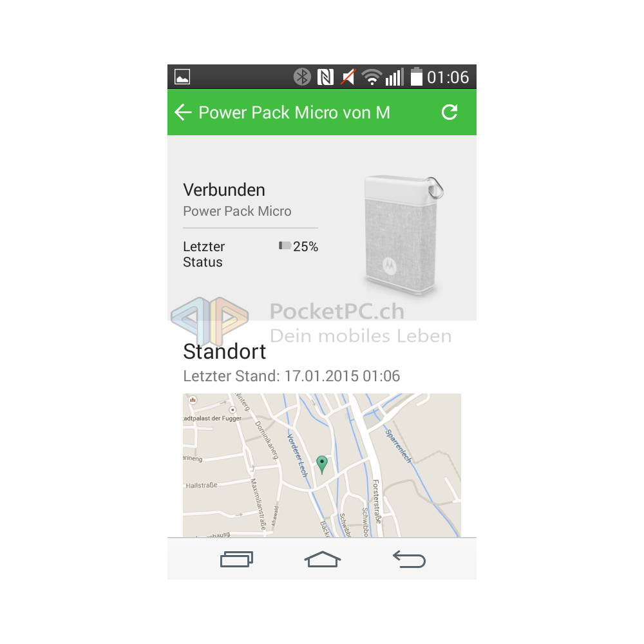This screenshot has height=644, width=644.
Task: Tap the NFC indicator in status bar
Action: point(325,77)
